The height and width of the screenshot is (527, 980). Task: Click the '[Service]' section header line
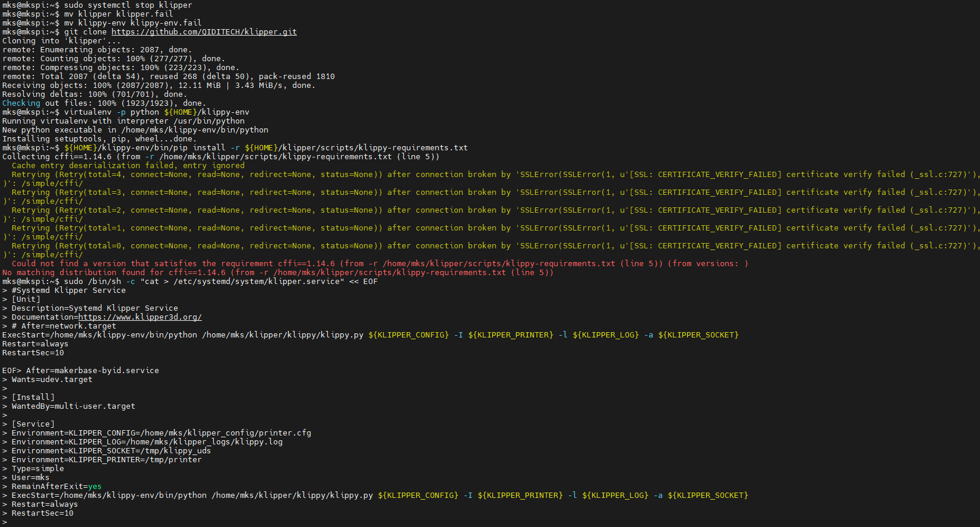pos(33,424)
